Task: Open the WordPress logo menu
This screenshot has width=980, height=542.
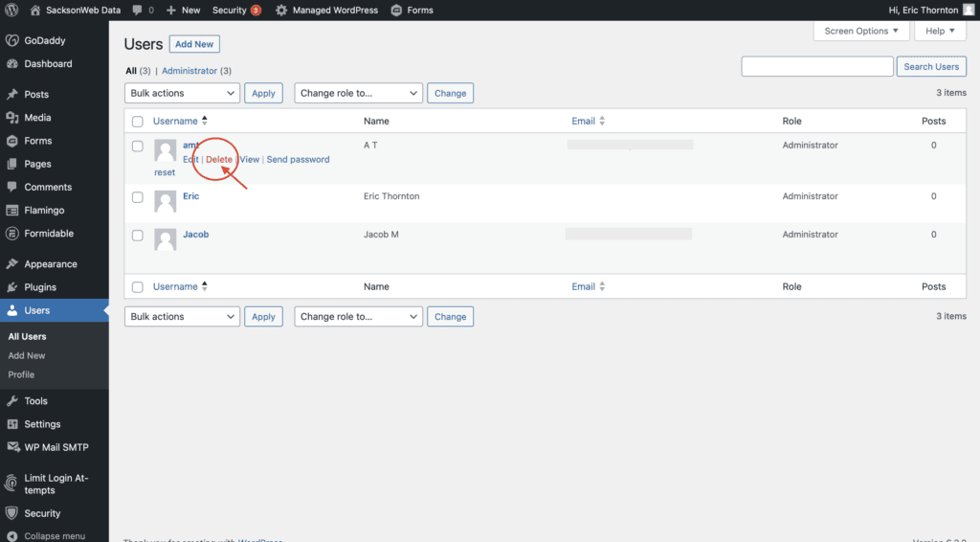Action: tap(11, 10)
